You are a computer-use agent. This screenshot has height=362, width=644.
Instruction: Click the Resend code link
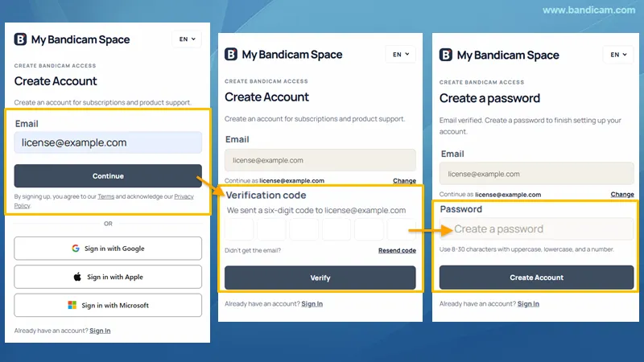(397, 250)
